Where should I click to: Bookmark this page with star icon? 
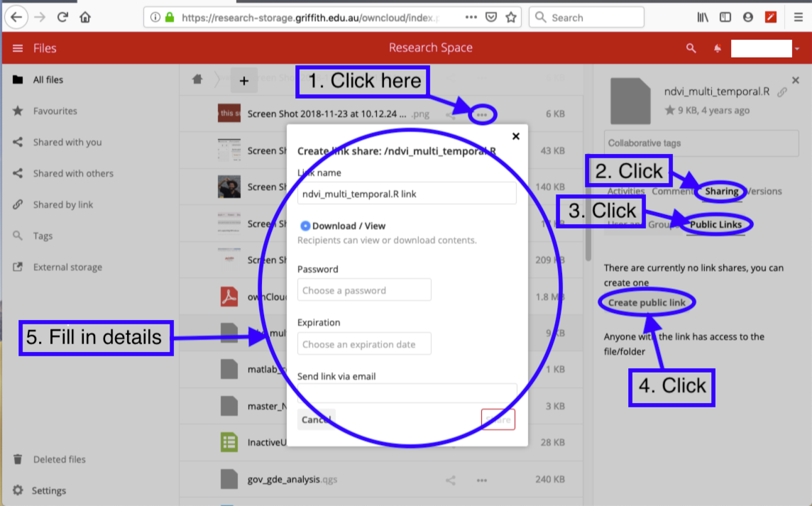(511, 17)
